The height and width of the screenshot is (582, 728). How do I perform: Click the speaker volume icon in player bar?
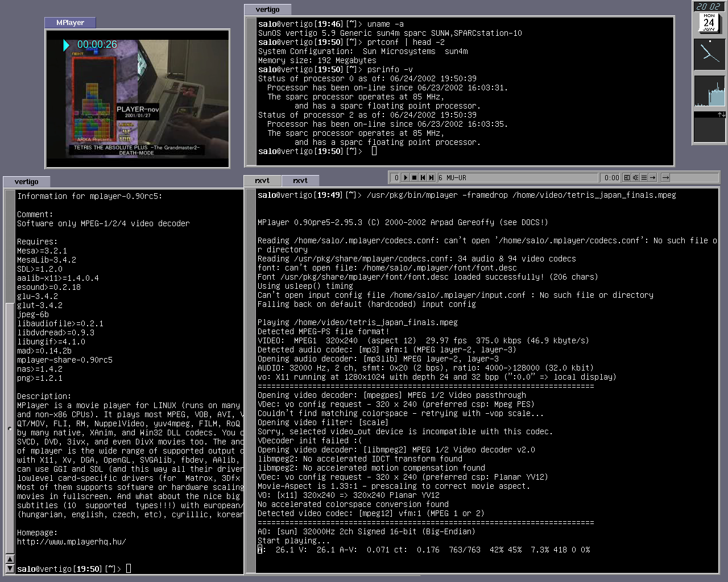[635, 178]
